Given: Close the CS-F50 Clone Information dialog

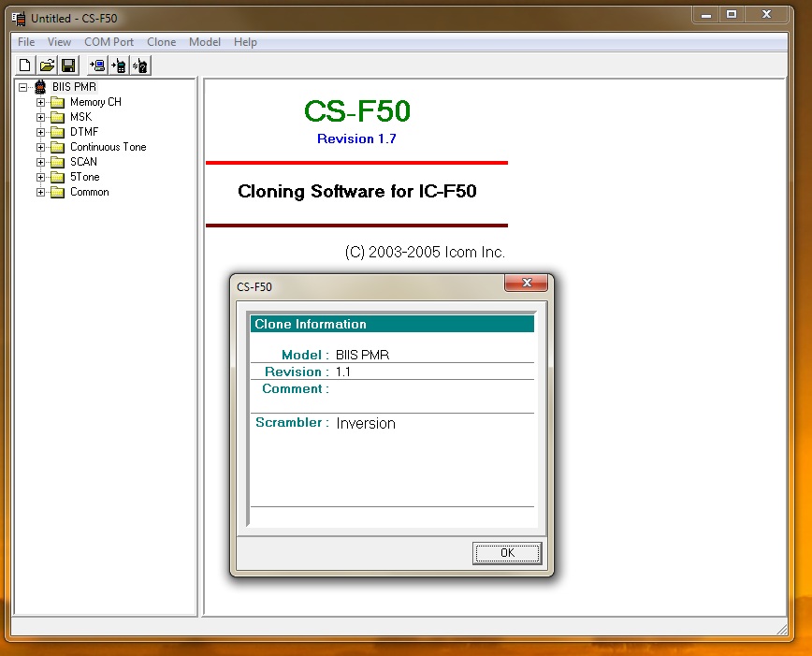Looking at the screenshot, I should click(x=526, y=284).
